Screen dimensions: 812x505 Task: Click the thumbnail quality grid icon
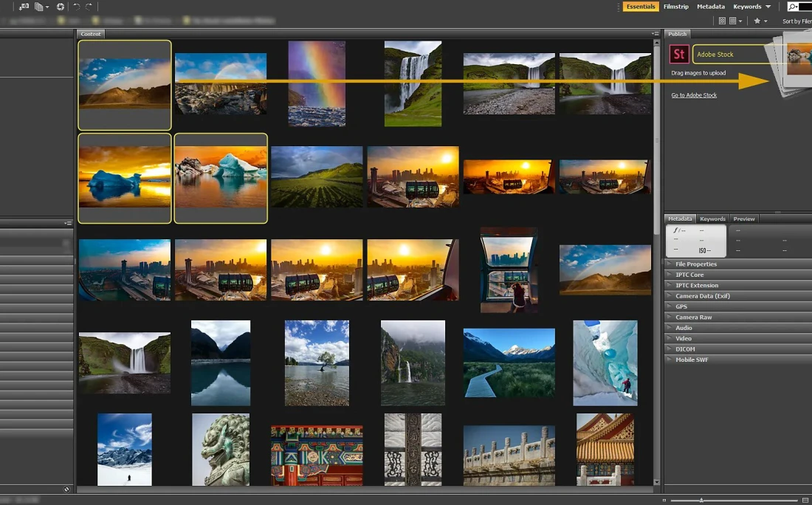pos(722,21)
